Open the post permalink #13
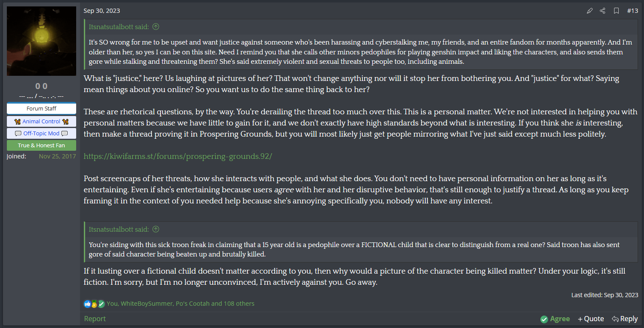The height and width of the screenshot is (328, 644). coord(632,11)
